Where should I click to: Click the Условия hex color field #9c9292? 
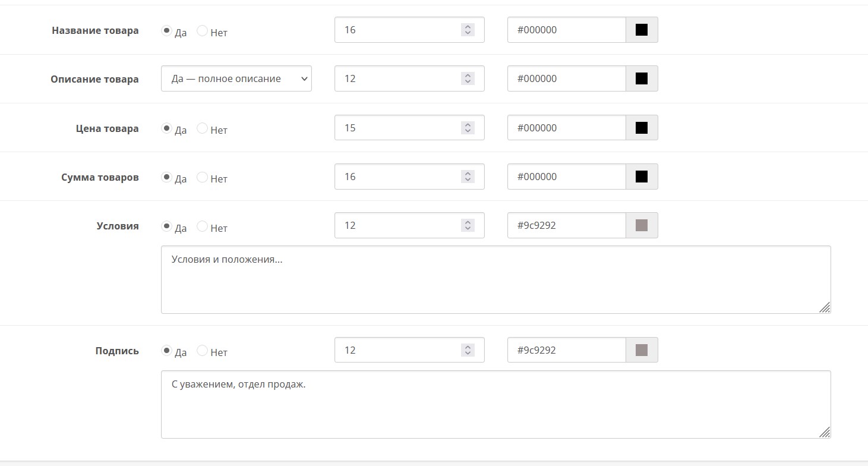tap(566, 225)
